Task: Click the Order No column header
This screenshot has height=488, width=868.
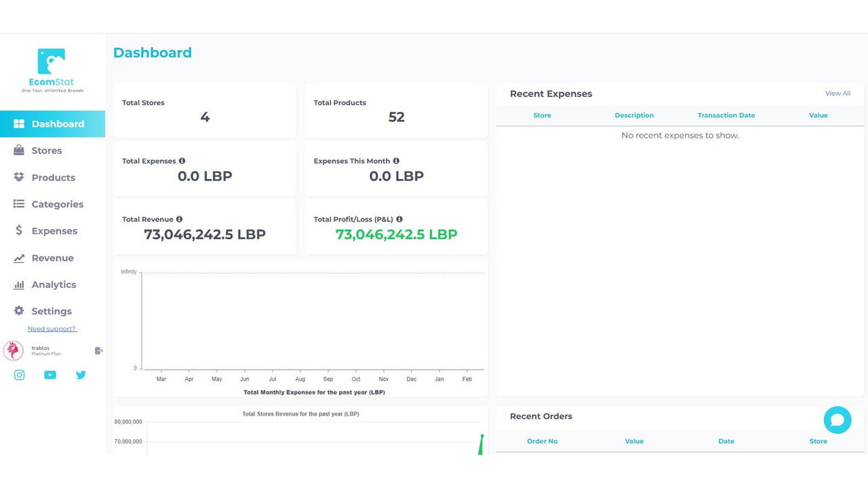Action: click(542, 441)
